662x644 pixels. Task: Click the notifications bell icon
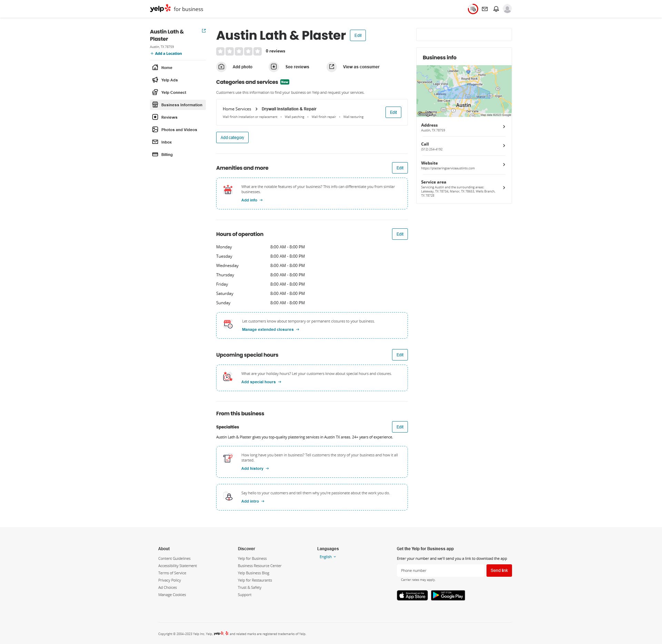point(496,9)
